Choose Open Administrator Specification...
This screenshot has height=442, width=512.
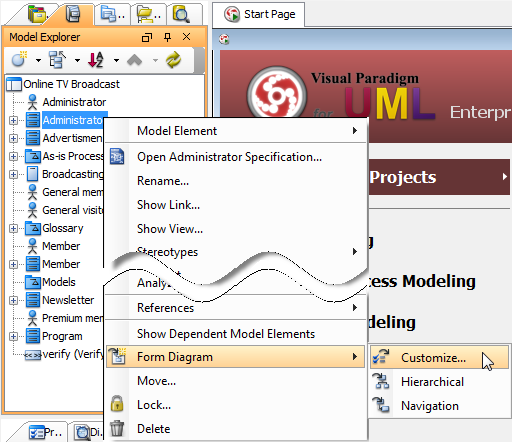click(235, 157)
